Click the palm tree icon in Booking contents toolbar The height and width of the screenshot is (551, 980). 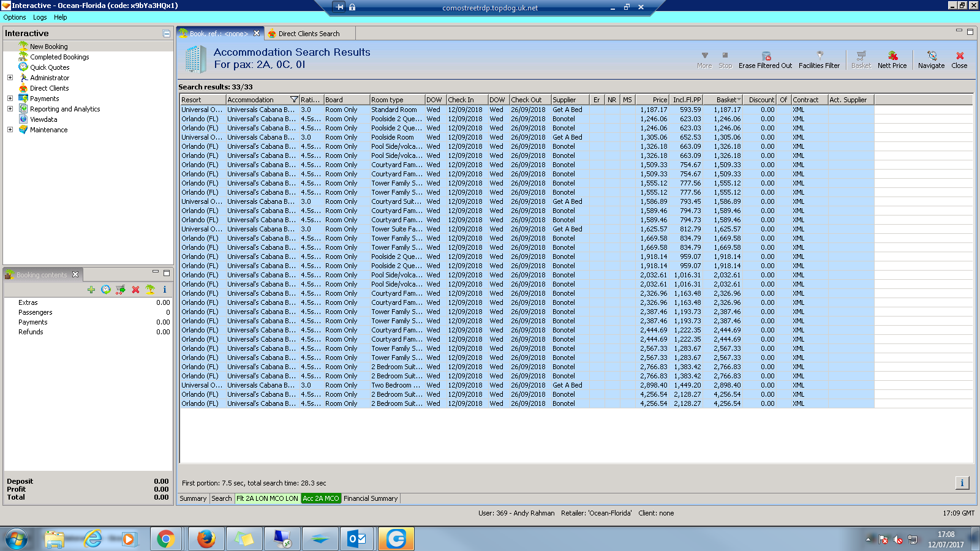pyautogui.click(x=150, y=290)
